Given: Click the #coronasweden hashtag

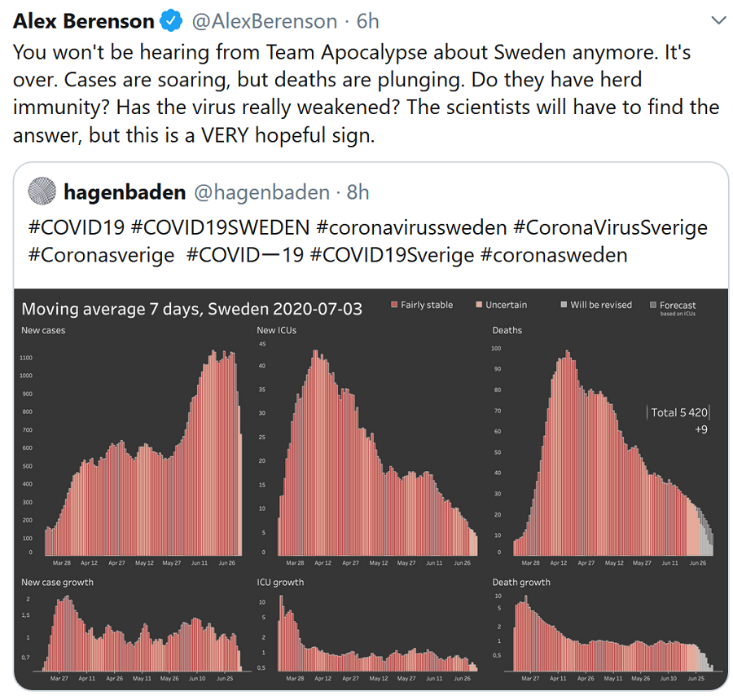Looking at the screenshot, I should (555, 254).
